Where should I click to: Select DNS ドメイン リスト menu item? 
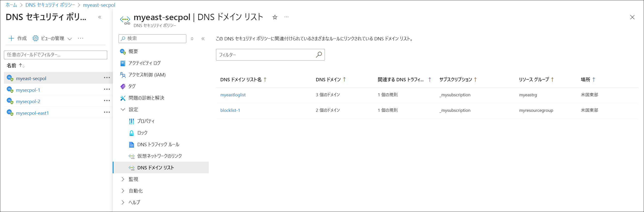point(161,167)
